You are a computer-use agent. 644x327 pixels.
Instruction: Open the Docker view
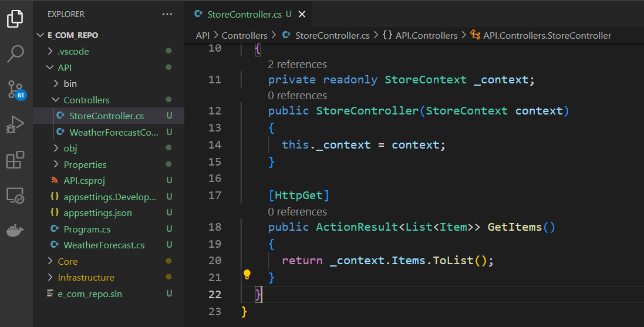pyautogui.click(x=15, y=231)
